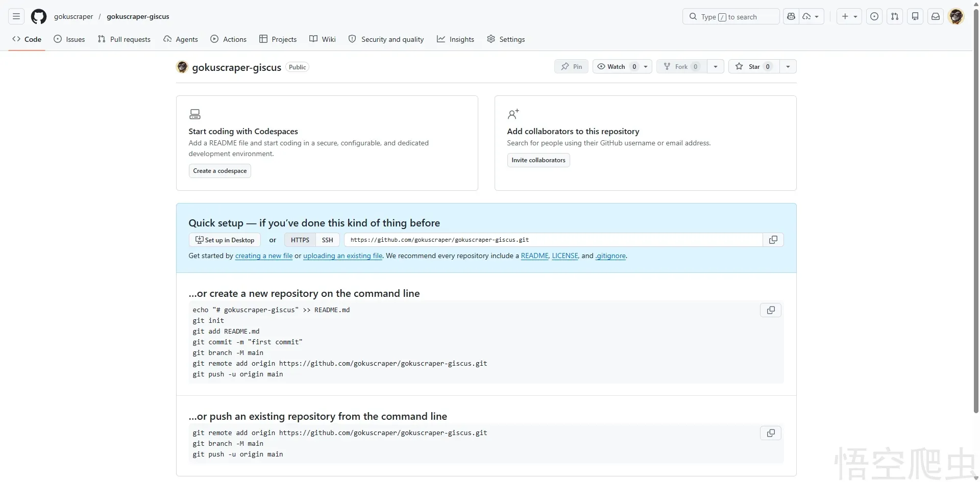Star the gokuscraper-giscus repository

coord(753,67)
